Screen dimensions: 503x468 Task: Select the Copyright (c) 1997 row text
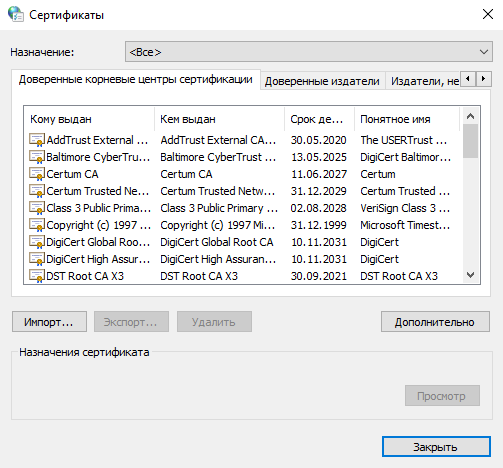coord(99,225)
